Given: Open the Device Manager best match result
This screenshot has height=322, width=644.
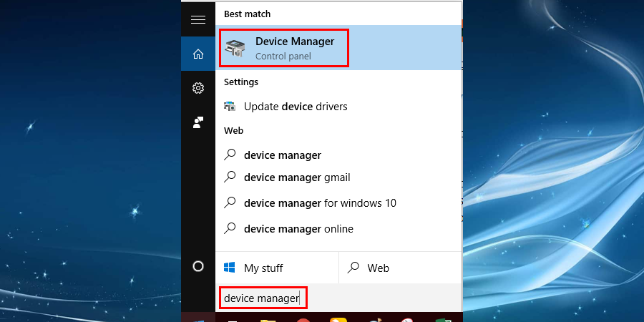Looking at the screenshot, I should point(339,48).
